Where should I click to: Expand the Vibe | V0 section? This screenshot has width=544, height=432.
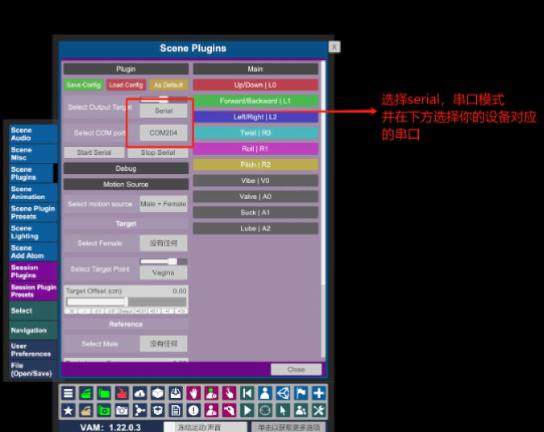(255, 180)
